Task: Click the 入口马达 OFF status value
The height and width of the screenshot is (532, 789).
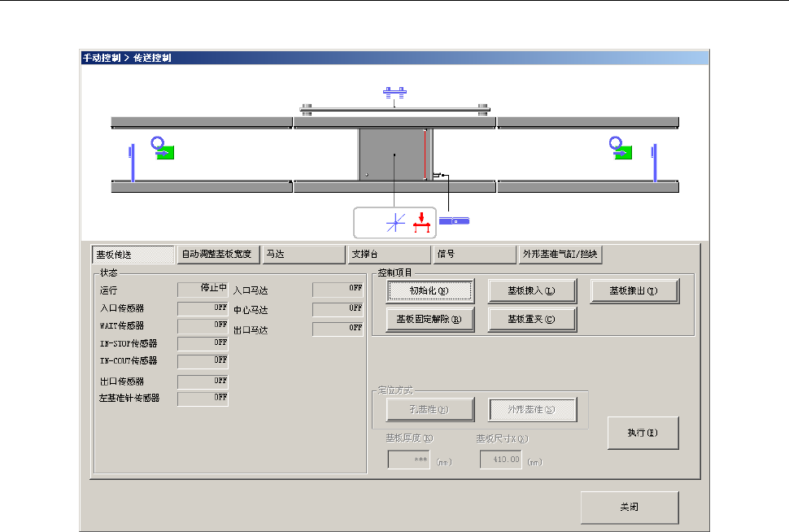Action: [x=338, y=290]
